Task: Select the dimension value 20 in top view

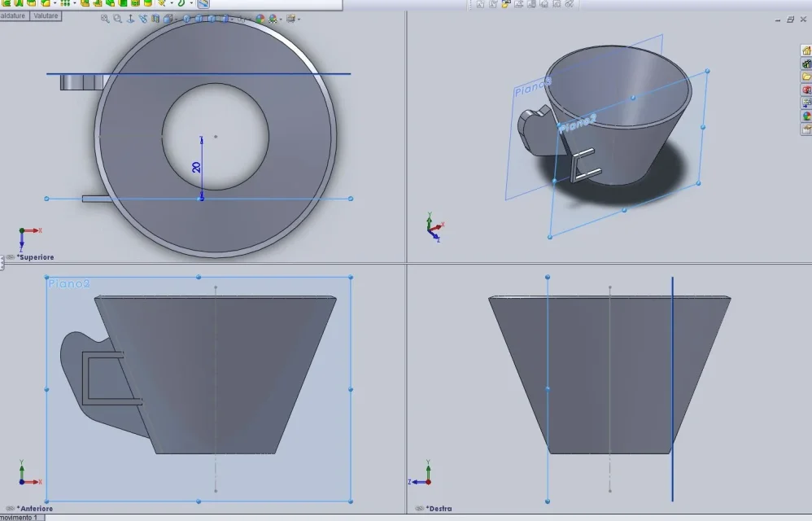Action: click(x=196, y=167)
